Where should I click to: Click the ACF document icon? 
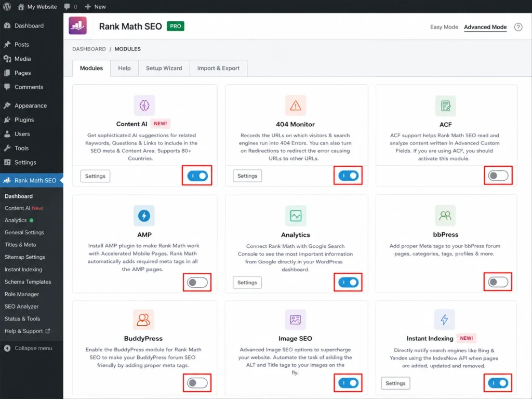445,106
